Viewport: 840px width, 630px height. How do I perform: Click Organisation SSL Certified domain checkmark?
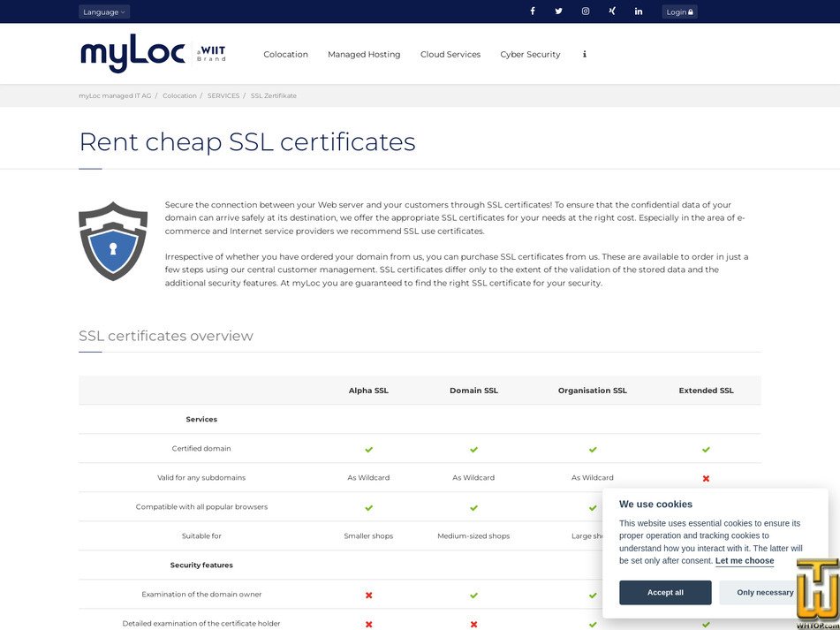click(593, 450)
